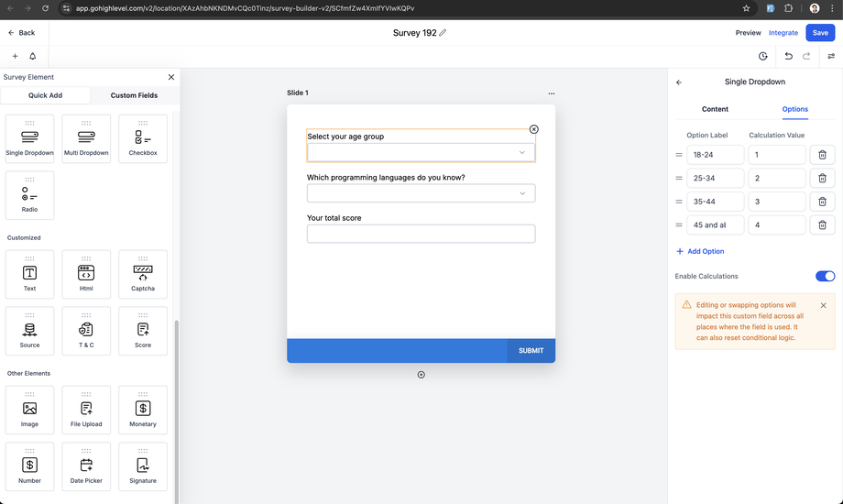
Task: Add a Text element
Action: click(29, 274)
